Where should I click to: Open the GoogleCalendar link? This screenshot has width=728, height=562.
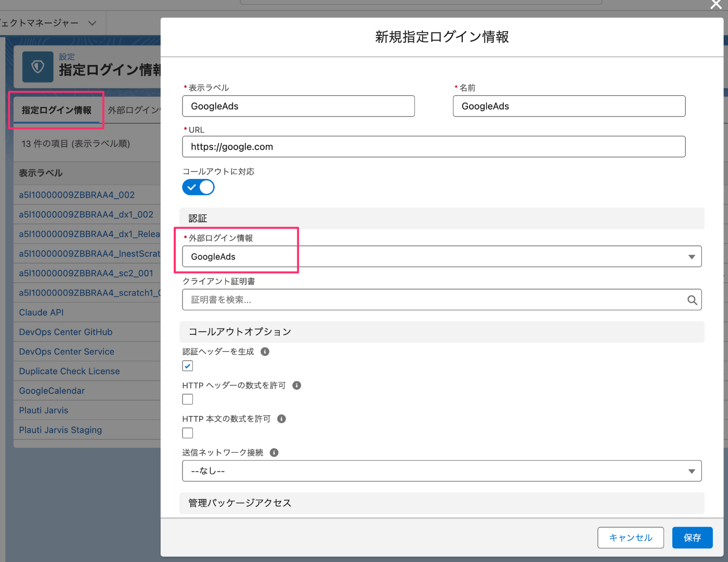(52, 390)
